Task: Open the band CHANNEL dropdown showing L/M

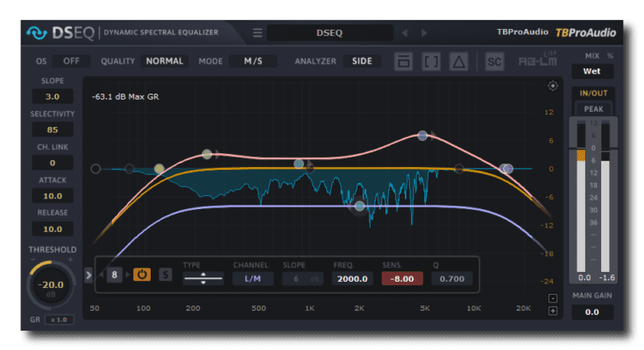Action: pos(252,278)
